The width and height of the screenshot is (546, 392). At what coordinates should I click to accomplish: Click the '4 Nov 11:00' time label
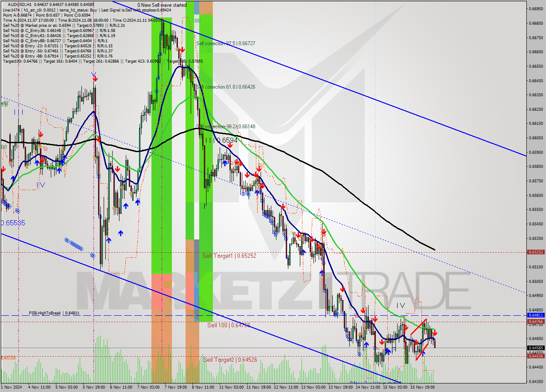38,387
